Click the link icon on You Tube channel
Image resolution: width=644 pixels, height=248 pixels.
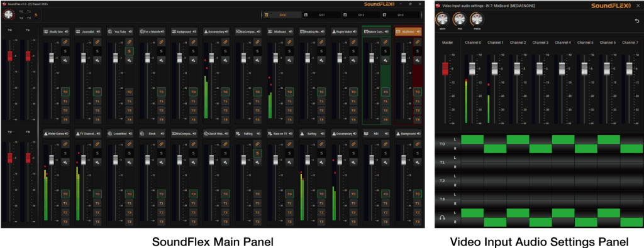[130, 42]
